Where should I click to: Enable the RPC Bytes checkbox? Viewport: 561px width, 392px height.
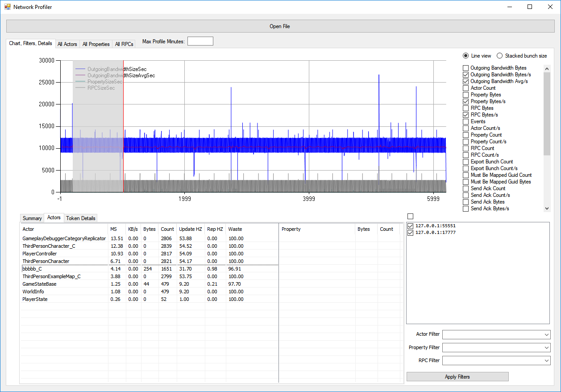pos(466,108)
